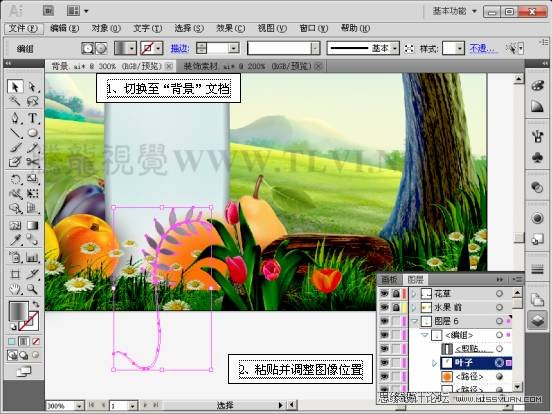Unlock the 水果 前 layer padlock

coord(396,307)
